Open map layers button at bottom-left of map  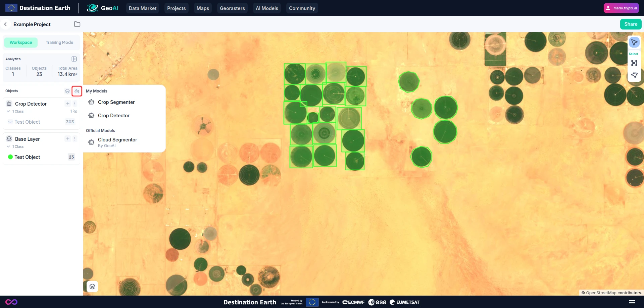[92, 287]
